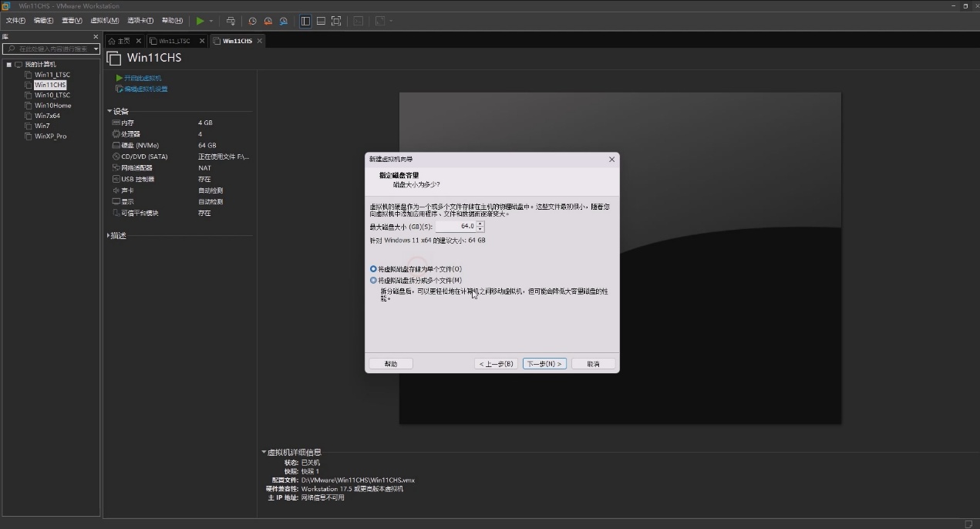Click the disk size spinner arrows

click(480, 226)
